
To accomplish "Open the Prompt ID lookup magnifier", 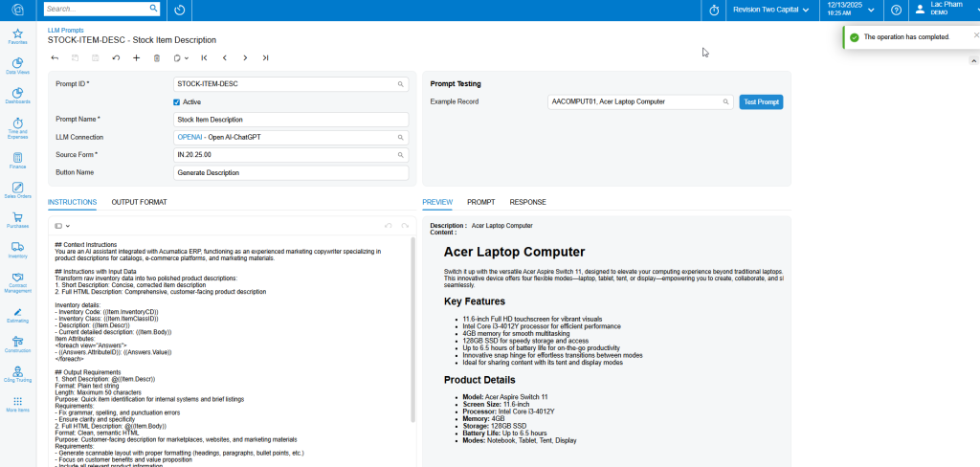I will (401, 84).
